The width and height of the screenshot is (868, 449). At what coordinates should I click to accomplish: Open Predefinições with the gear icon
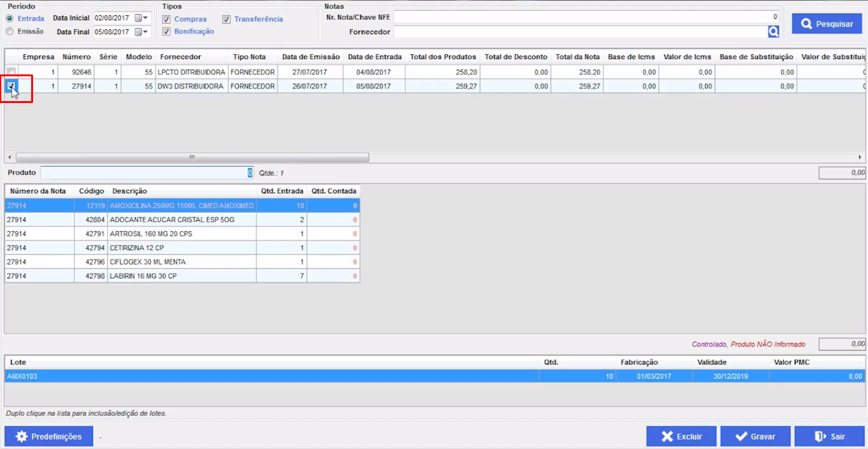(49, 436)
